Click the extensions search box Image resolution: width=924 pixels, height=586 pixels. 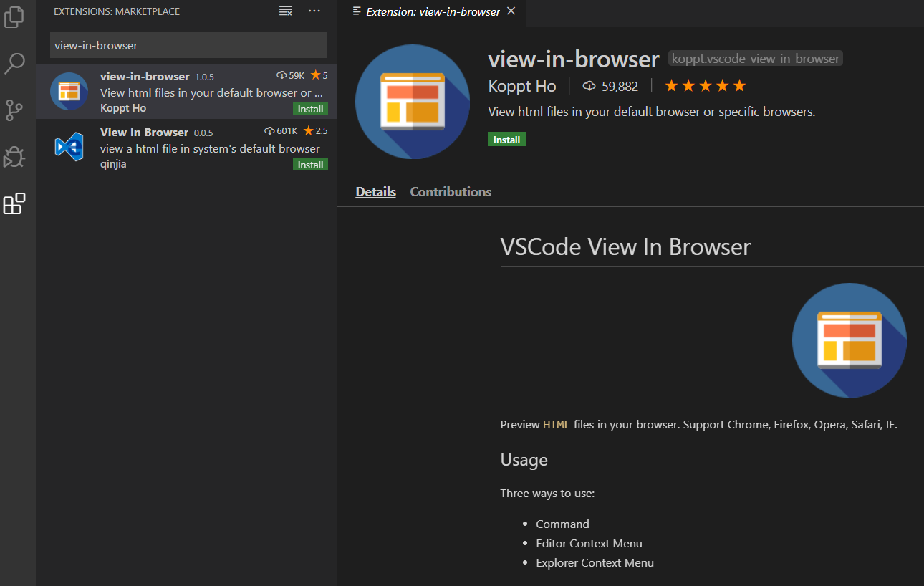pyautogui.click(x=188, y=45)
